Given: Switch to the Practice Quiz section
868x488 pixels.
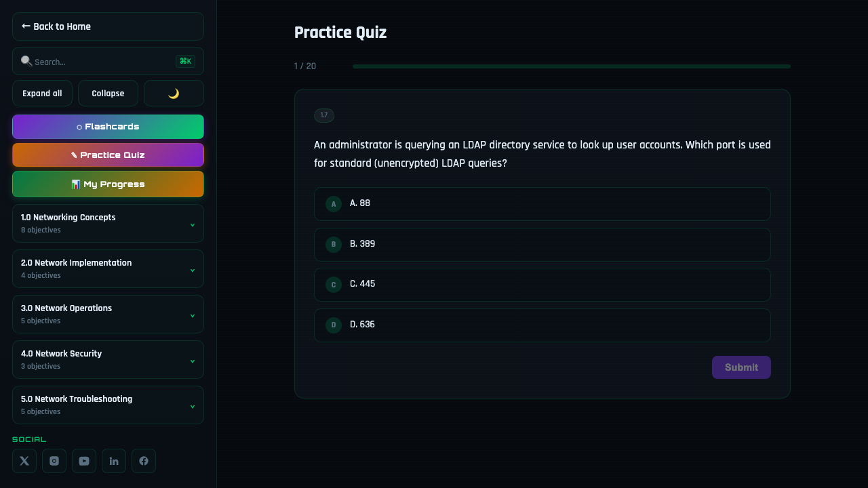Looking at the screenshot, I should (x=108, y=155).
